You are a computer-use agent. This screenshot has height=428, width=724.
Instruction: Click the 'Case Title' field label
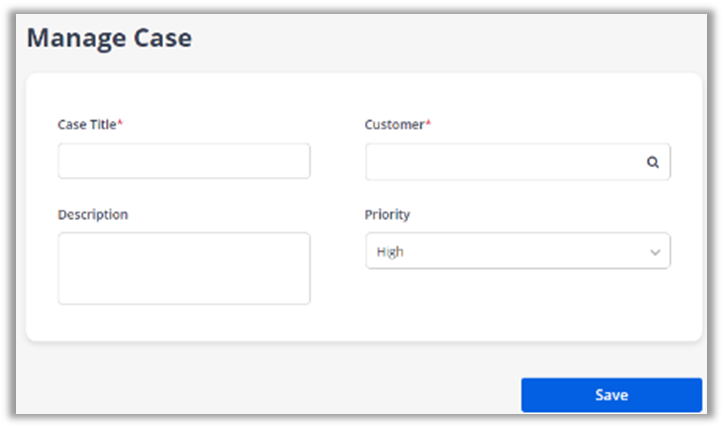click(87, 125)
